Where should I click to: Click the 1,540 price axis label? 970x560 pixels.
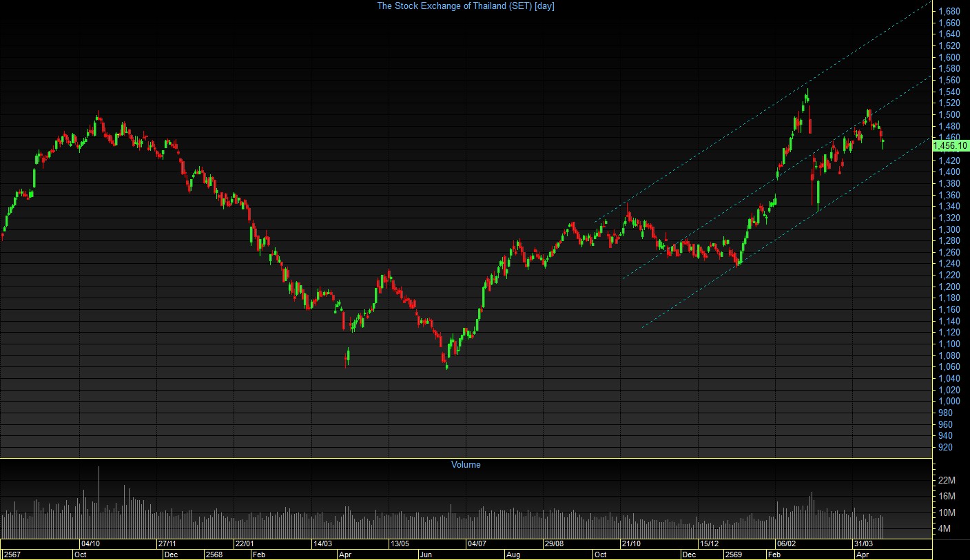[949, 92]
